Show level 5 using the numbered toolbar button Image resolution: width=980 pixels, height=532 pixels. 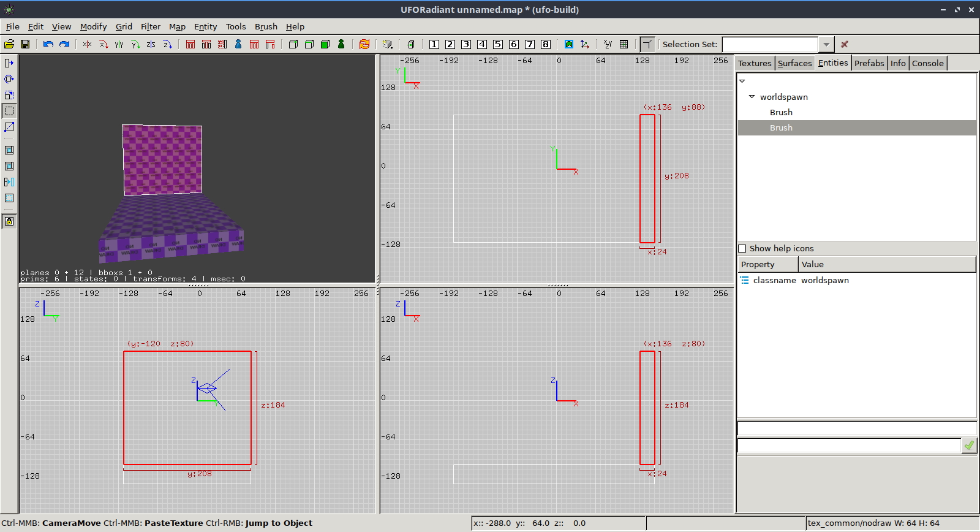tap(498, 44)
